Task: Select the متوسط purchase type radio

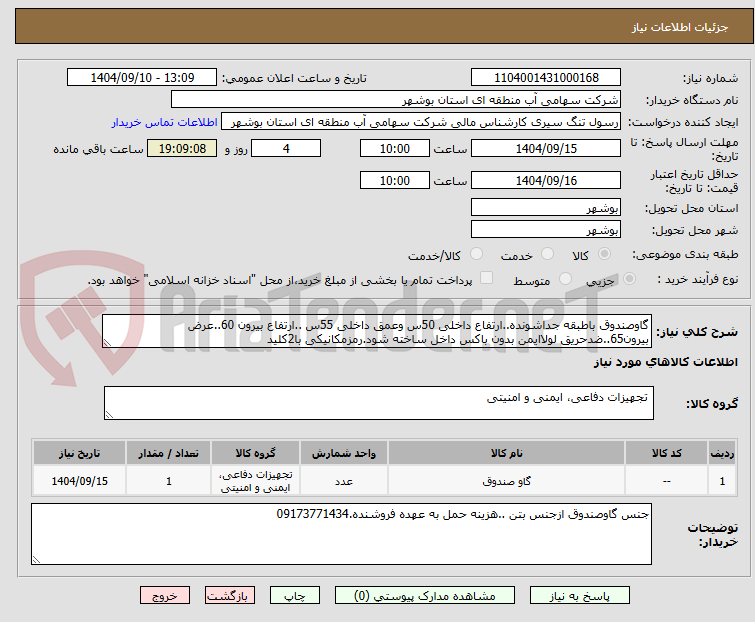Action: (x=565, y=279)
